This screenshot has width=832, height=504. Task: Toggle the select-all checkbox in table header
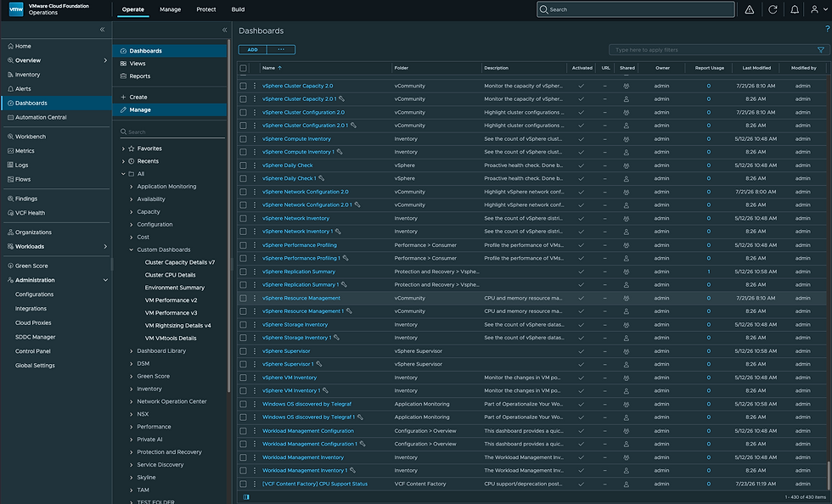243,68
